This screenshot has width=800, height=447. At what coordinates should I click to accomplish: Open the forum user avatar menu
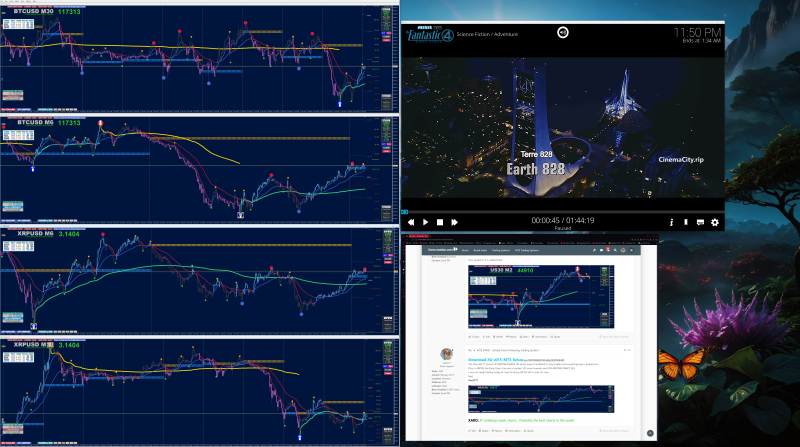pos(623,250)
